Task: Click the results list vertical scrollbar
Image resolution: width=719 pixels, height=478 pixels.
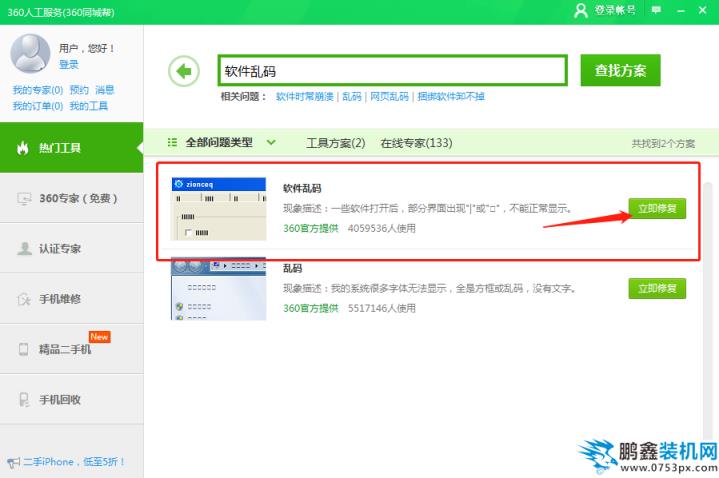Action: tap(708, 312)
